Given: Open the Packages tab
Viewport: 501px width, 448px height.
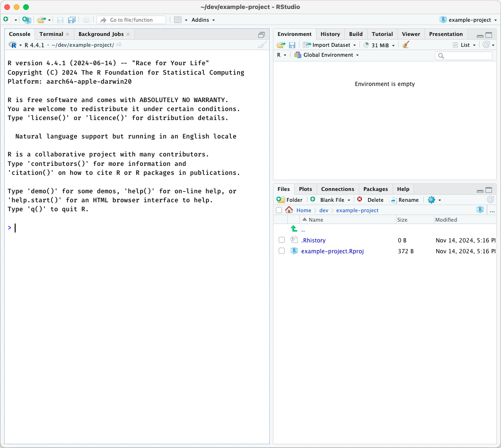Looking at the screenshot, I should pyautogui.click(x=375, y=189).
